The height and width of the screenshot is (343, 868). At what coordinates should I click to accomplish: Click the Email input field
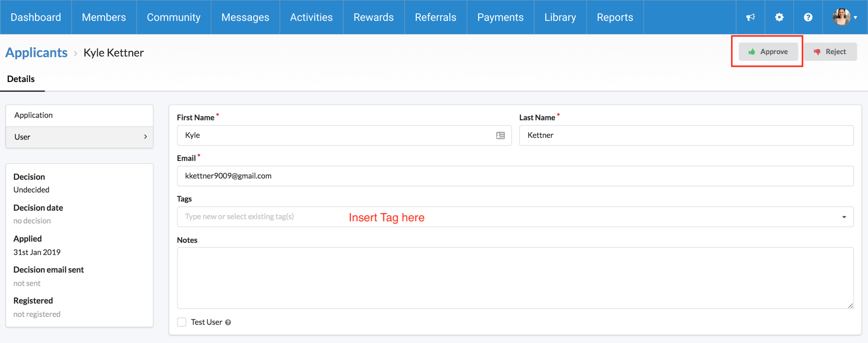coord(515,176)
